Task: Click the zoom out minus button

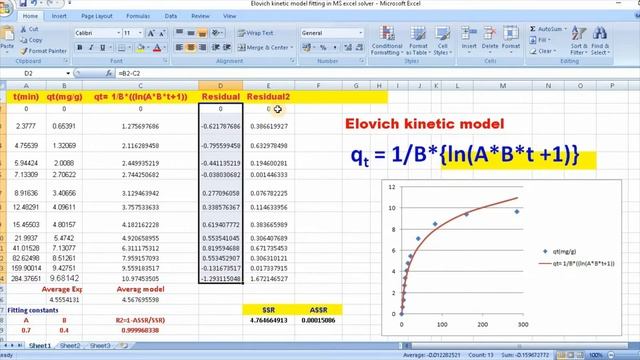Action: [x=611, y=355]
